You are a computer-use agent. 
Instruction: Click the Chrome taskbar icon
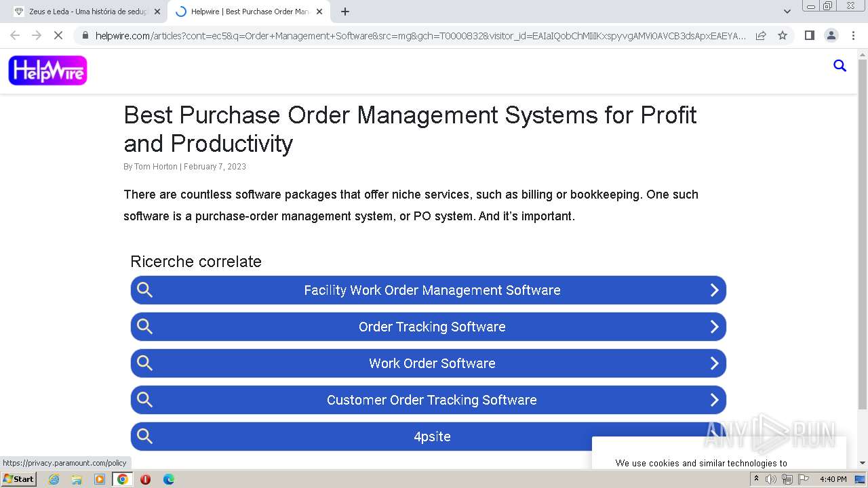123,479
